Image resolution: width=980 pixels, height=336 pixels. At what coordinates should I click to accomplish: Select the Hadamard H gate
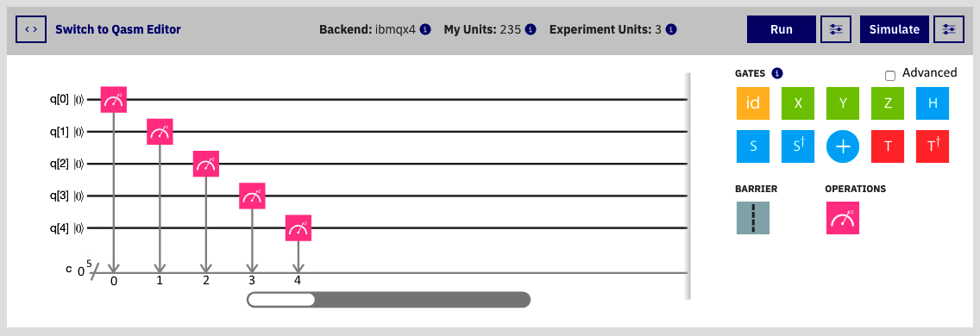point(933,103)
